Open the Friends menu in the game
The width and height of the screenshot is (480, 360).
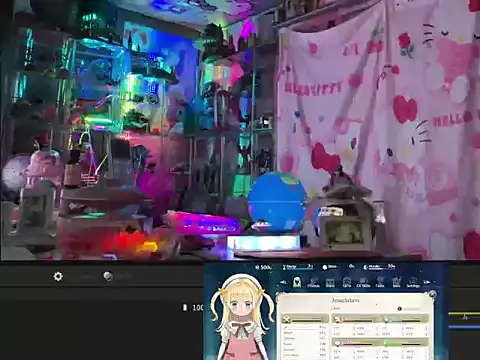313,283
